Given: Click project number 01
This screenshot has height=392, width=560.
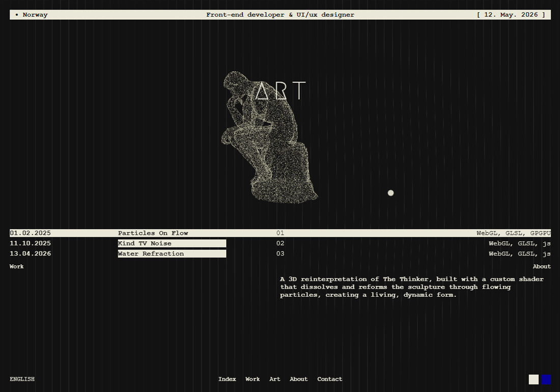Looking at the screenshot, I should pos(281,233).
